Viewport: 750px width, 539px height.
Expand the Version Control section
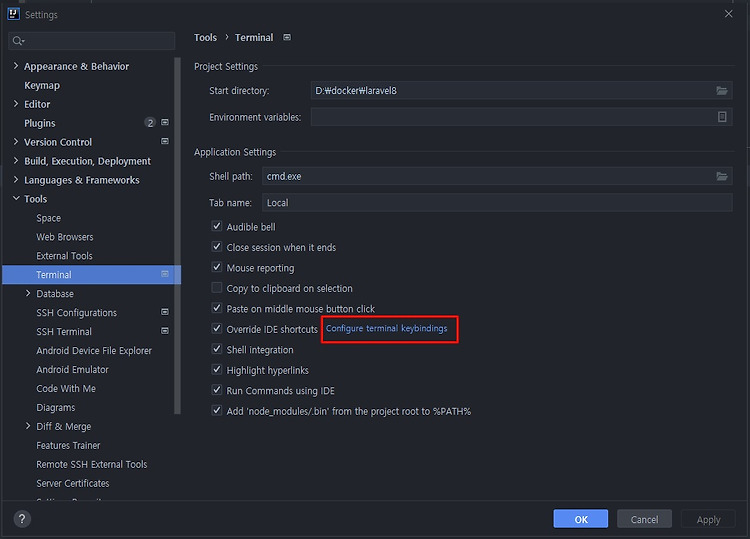coord(16,142)
